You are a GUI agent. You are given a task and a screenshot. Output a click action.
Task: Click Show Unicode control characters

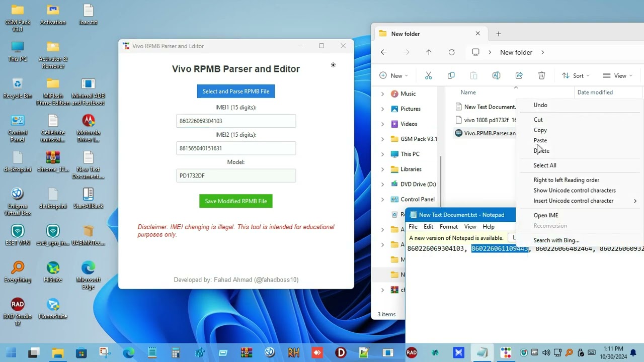tap(575, 190)
